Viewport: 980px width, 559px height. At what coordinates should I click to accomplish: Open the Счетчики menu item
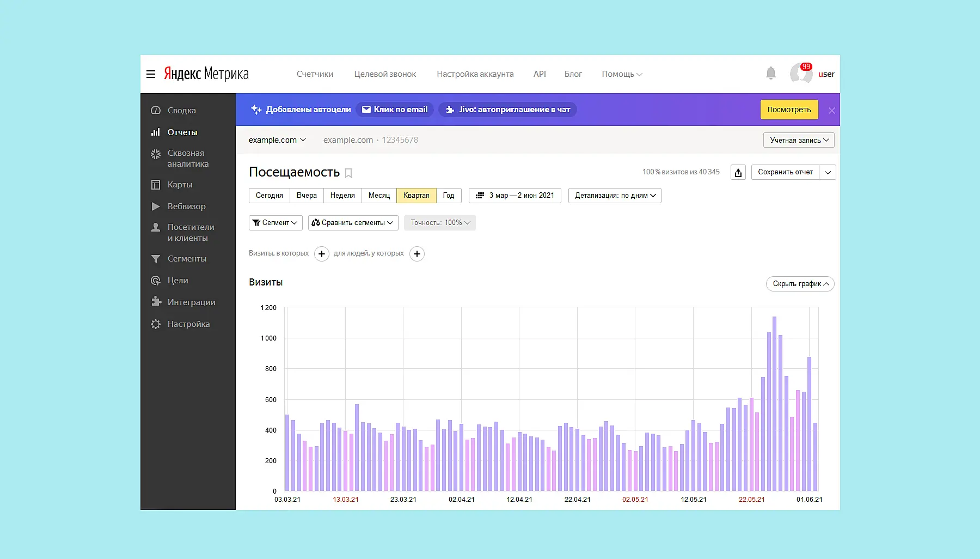pos(315,74)
